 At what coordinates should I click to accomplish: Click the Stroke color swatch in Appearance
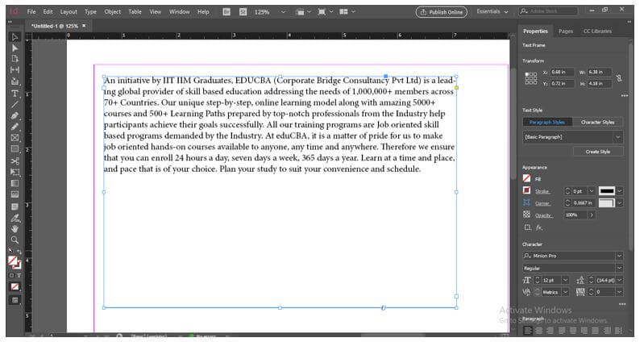tap(526, 190)
